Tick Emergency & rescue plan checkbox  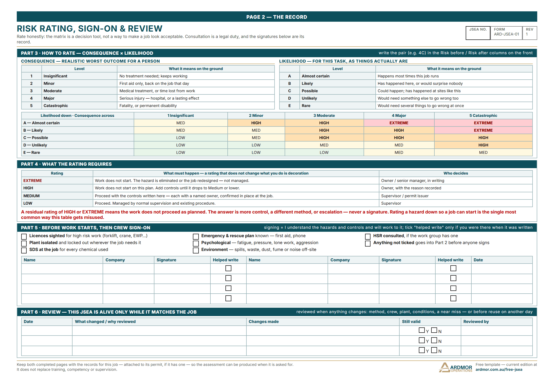click(196, 237)
